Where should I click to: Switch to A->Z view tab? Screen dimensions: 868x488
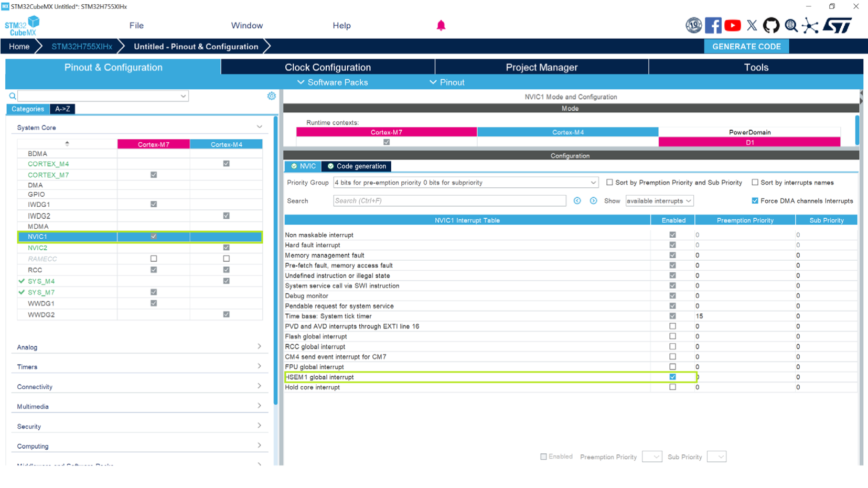[x=62, y=109]
